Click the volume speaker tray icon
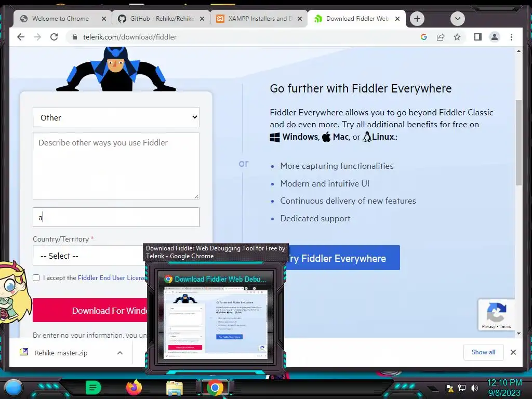 (474, 388)
